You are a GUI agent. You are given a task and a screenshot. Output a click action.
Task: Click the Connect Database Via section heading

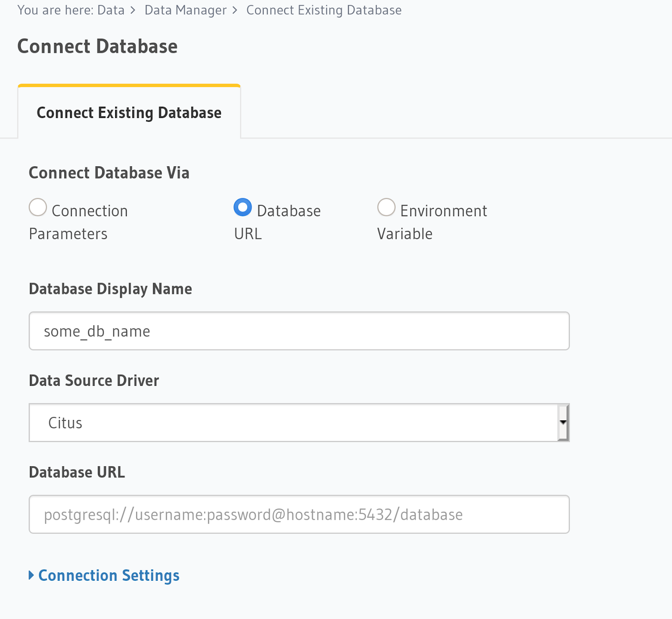point(109,173)
